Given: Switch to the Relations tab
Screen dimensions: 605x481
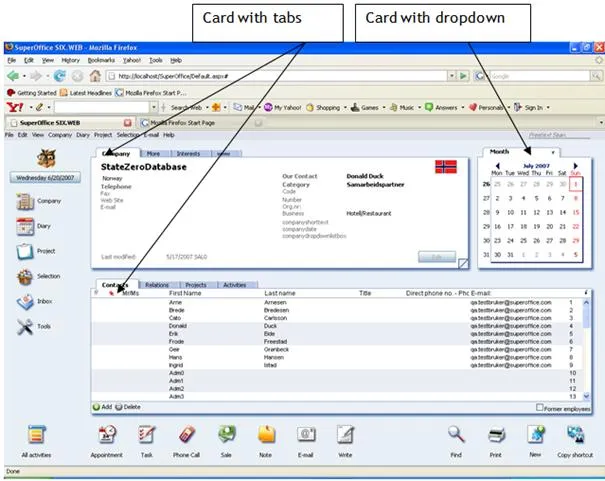Looking at the screenshot, I should coord(157,285).
